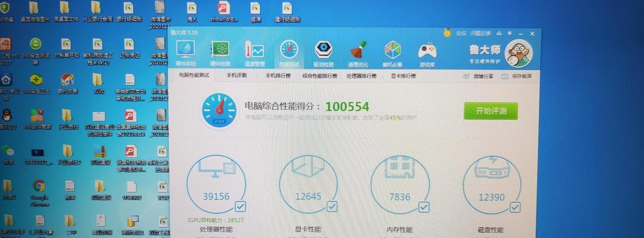The height and width of the screenshot is (238, 644).
Task: Toggle the 处理器性能 checkbox
Action: coord(240,206)
